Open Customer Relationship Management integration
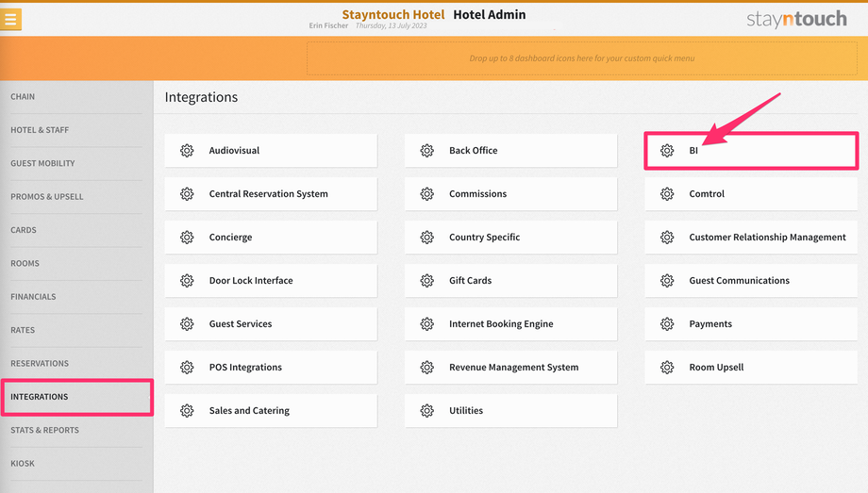The image size is (868, 493). tap(751, 238)
